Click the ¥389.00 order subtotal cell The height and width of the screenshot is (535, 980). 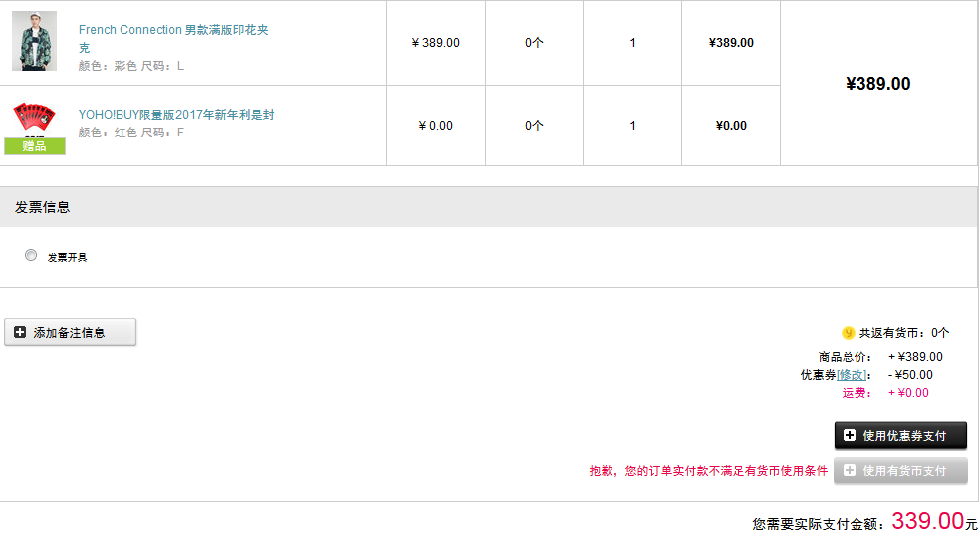[x=878, y=83]
